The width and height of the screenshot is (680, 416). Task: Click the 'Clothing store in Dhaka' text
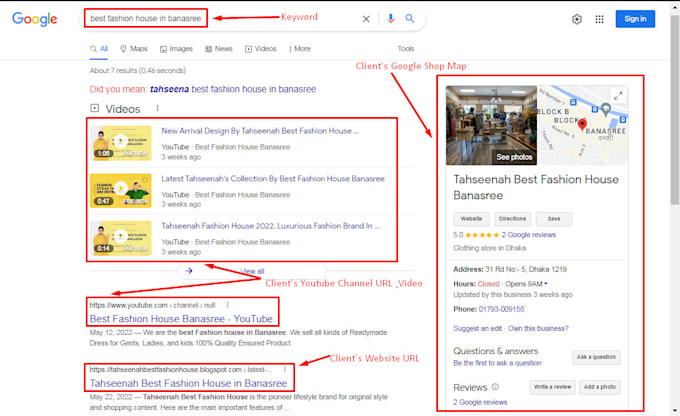click(x=490, y=248)
